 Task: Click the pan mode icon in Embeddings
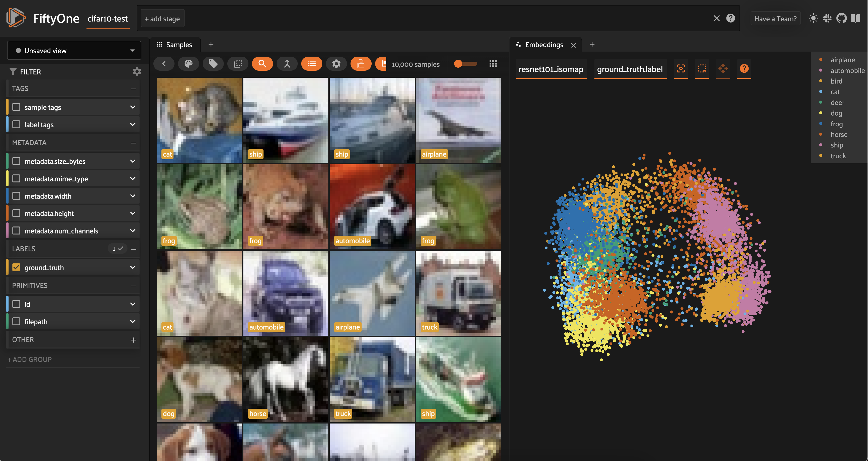723,69
